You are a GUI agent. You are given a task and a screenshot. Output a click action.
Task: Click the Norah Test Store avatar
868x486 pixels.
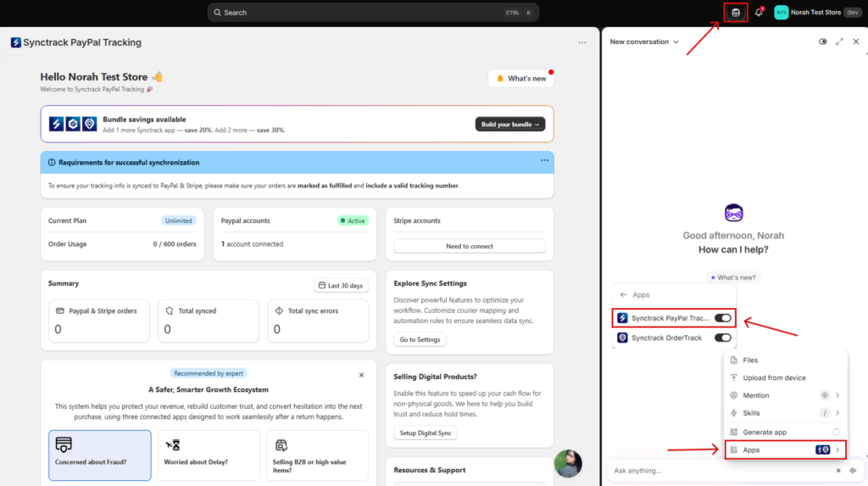coord(781,12)
